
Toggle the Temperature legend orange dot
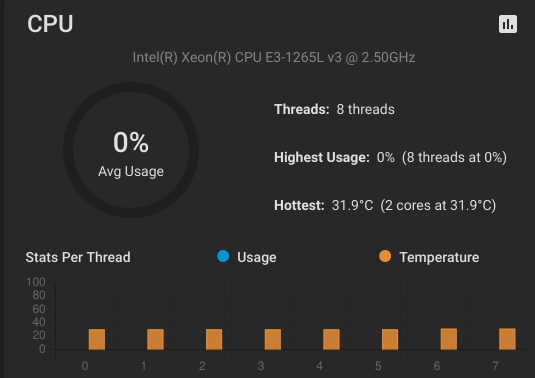(385, 256)
